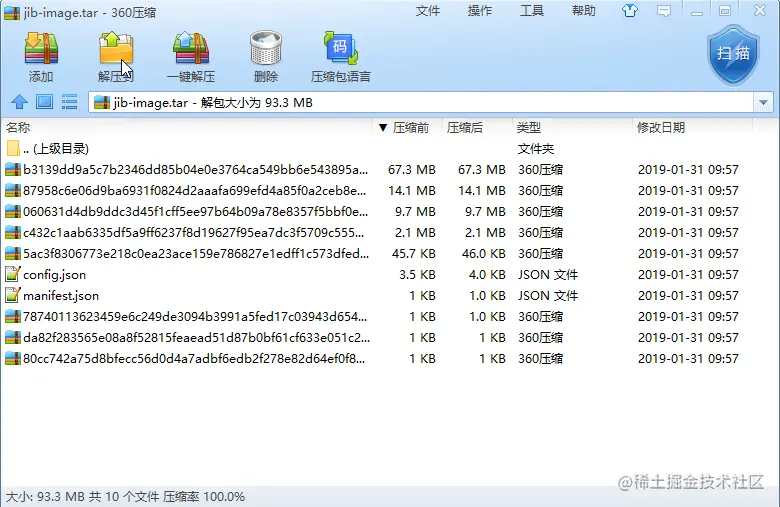
Task: Open the 操作 menu
Action: click(480, 11)
